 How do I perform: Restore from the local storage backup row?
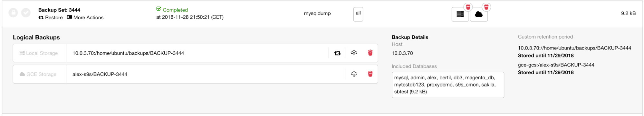click(x=337, y=53)
